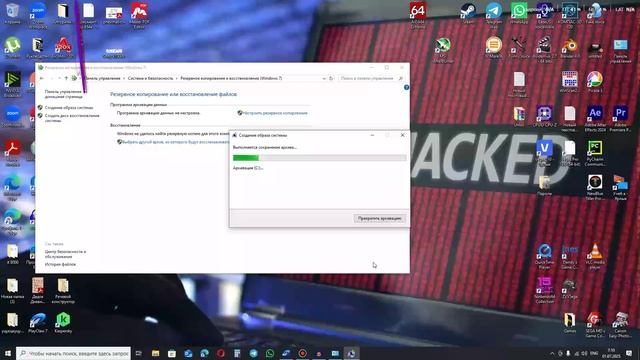Open the Recycle Bin desktop icon
640x360 pixels.
pyautogui.click(x=12, y=12)
